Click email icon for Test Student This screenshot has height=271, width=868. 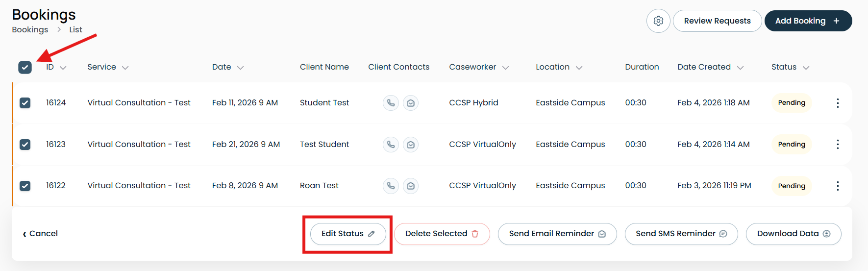click(x=411, y=145)
